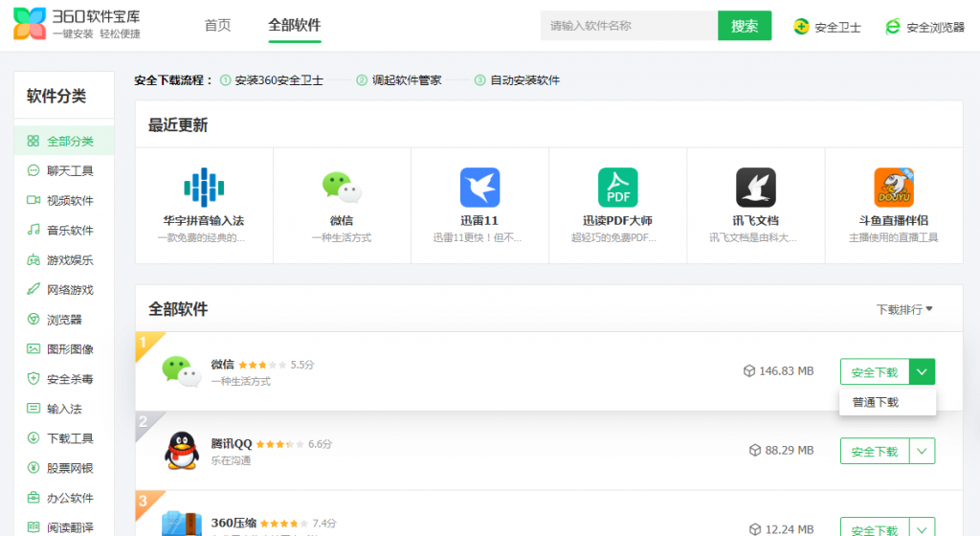Click the 360软件宝库 logo
The height and width of the screenshot is (536, 980).
(77, 24)
